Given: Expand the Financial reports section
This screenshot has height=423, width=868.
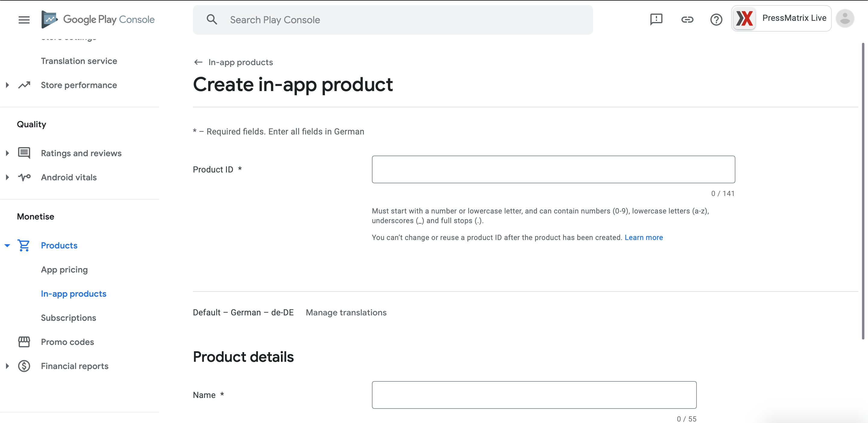Looking at the screenshot, I should pos(7,366).
